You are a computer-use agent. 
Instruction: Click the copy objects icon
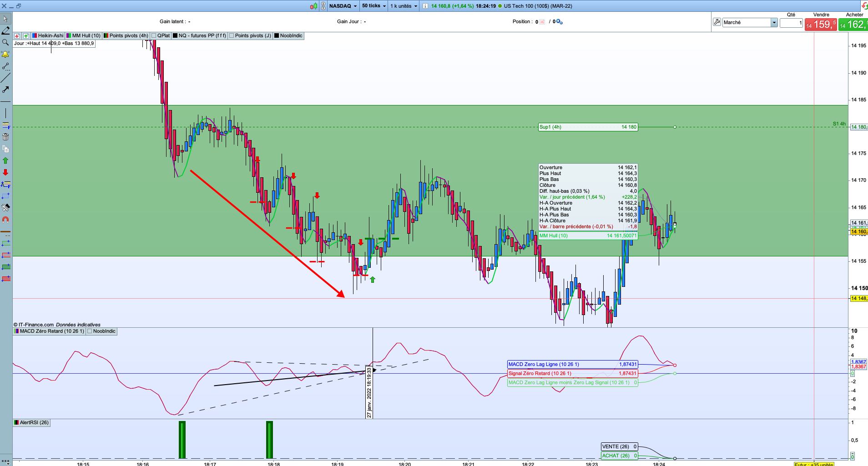5,149
